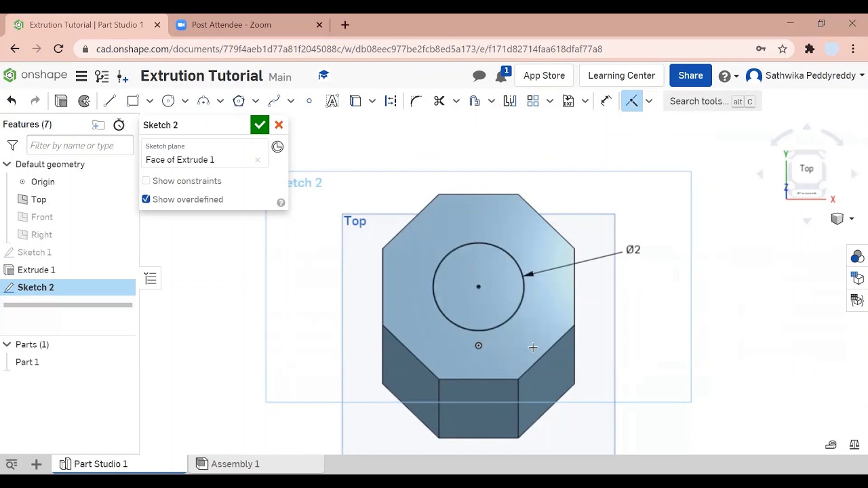This screenshot has height=488, width=868.
Task: Open the Insert DXF tool
Action: [568, 101]
